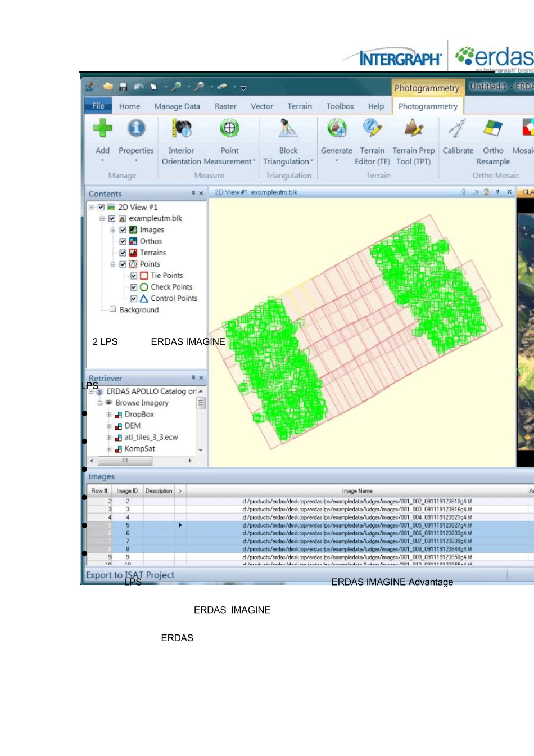Uncheck the Tie Points layer checkbox
534x756 pixels.
pyautogui.click(x=134, y=276)
